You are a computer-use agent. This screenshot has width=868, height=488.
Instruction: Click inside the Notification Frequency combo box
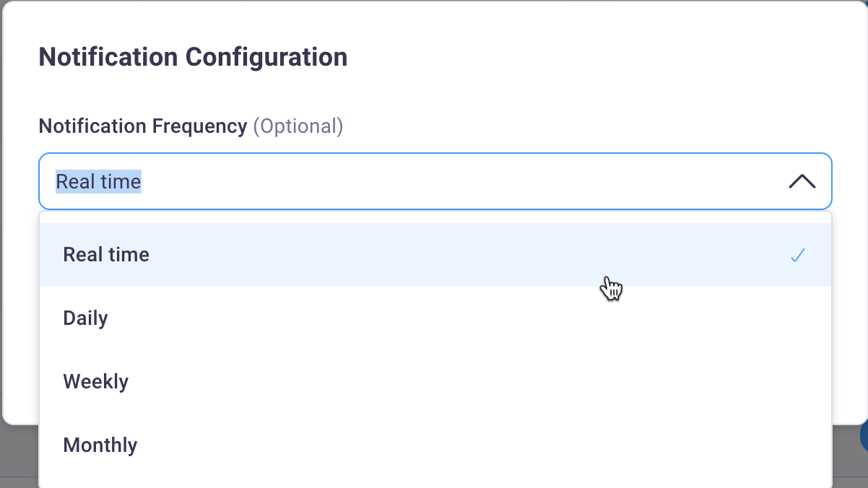coord(433,182)
